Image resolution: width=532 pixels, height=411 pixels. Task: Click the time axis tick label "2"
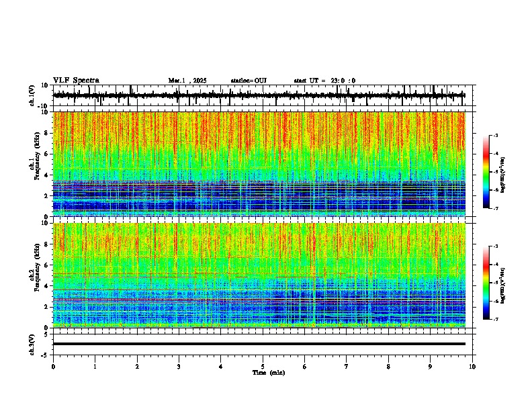pyautogui.click(x=137, y=367)
